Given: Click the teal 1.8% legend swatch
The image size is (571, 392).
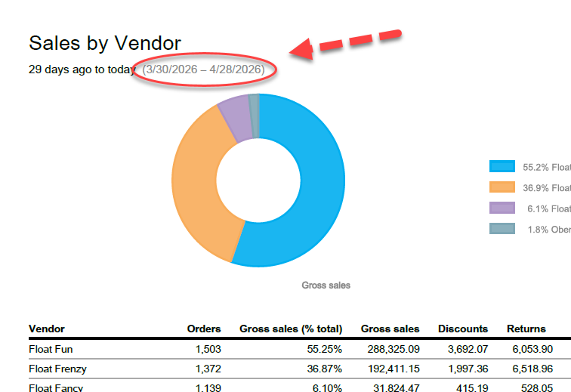Looking at the screenshot, I should [x=502, y=228].
